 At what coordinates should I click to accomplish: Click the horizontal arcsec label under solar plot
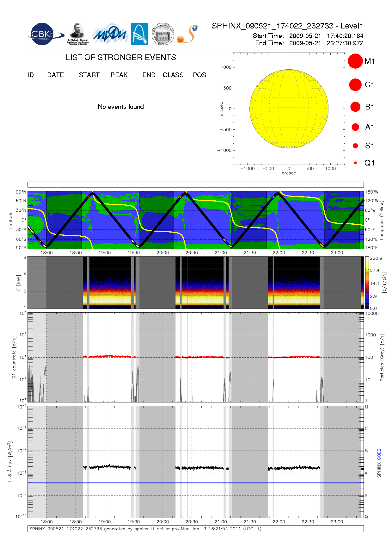289,173
